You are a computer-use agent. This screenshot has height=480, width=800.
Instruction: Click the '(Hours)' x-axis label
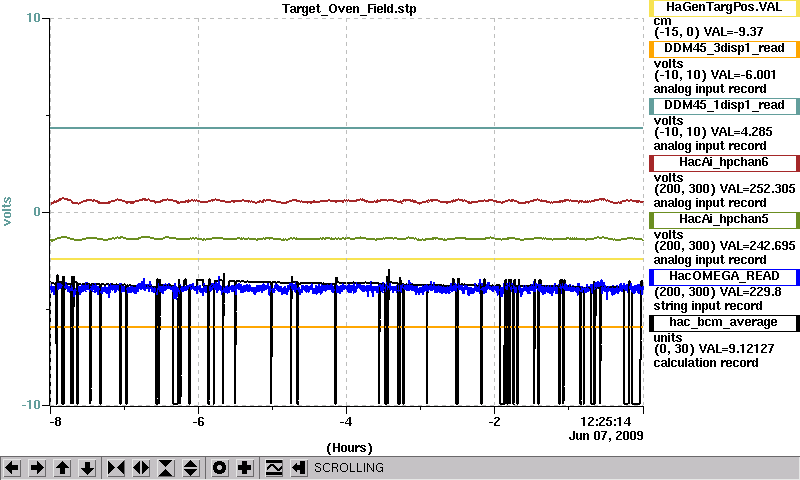tap(349, 448)
